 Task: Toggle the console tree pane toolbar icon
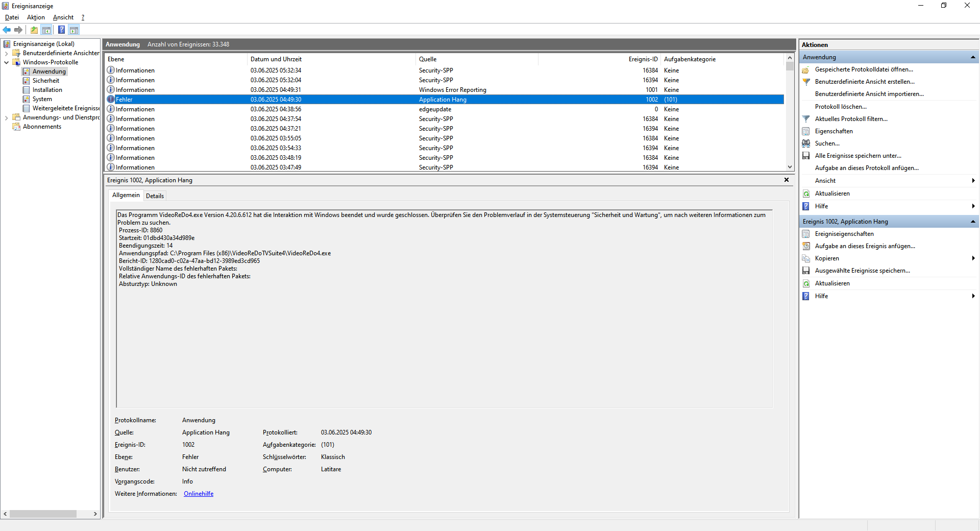point(46,30)
